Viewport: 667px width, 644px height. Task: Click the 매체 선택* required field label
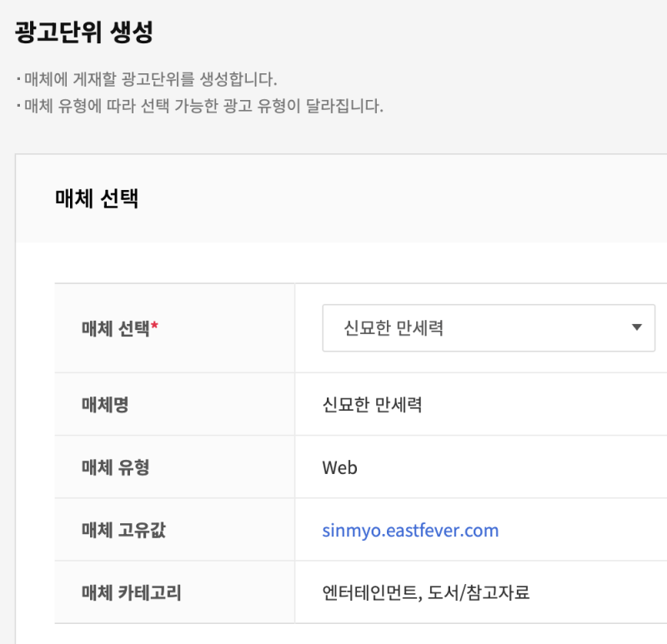[119, 328]
